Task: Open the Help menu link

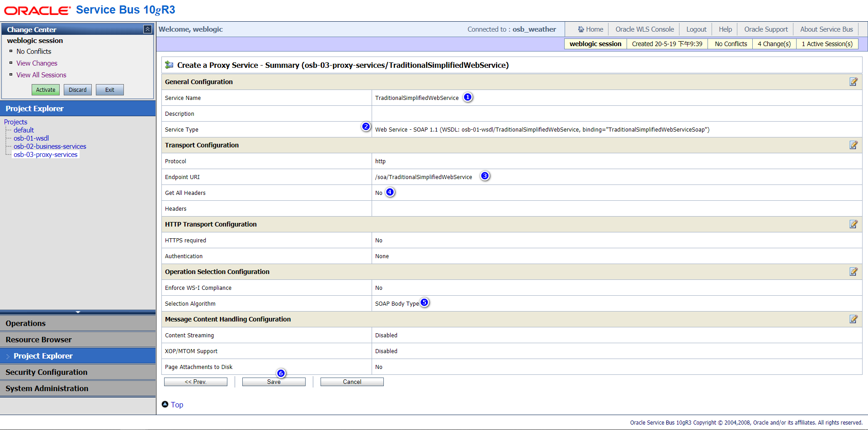Action: [725, 29]
